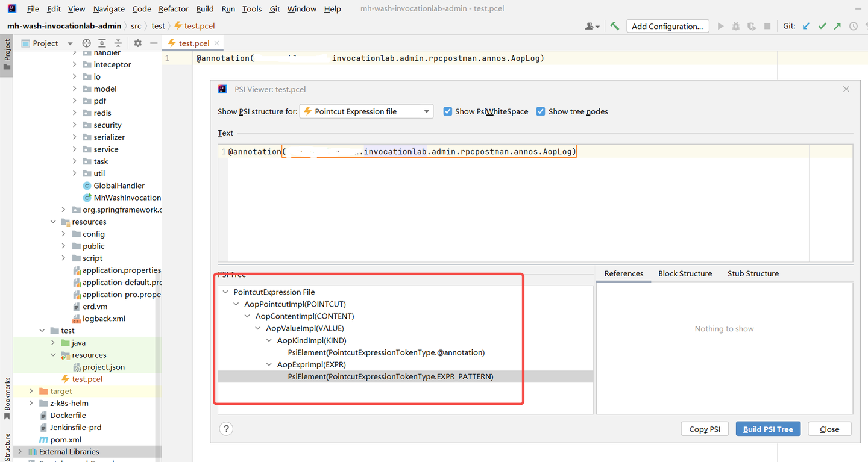Open the Refactor menu
Viewport: 868px width, 462px height.
(x=173, y=8)
